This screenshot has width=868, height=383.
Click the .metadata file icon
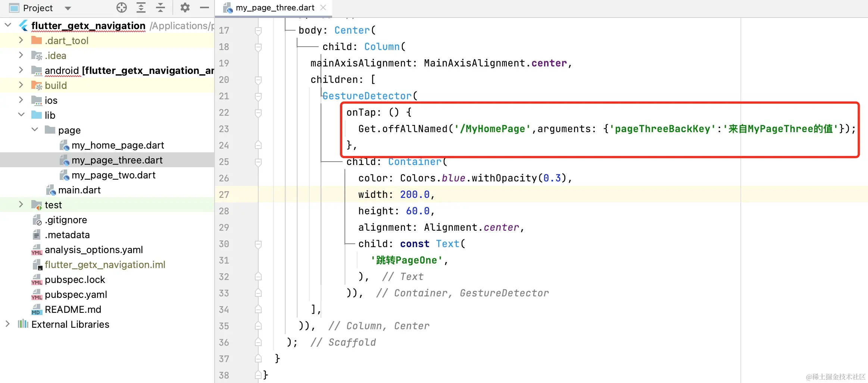(x=36, y=235)
